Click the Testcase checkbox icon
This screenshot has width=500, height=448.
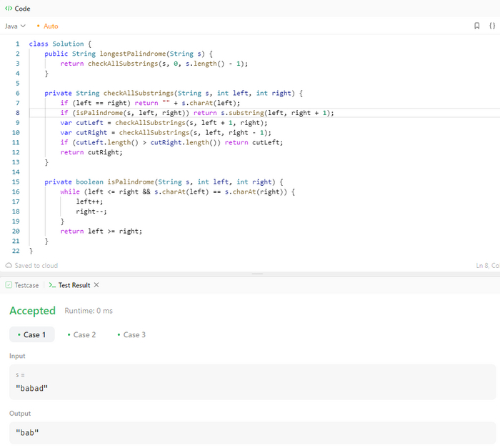pyautogui.click(x=9, y=285)
